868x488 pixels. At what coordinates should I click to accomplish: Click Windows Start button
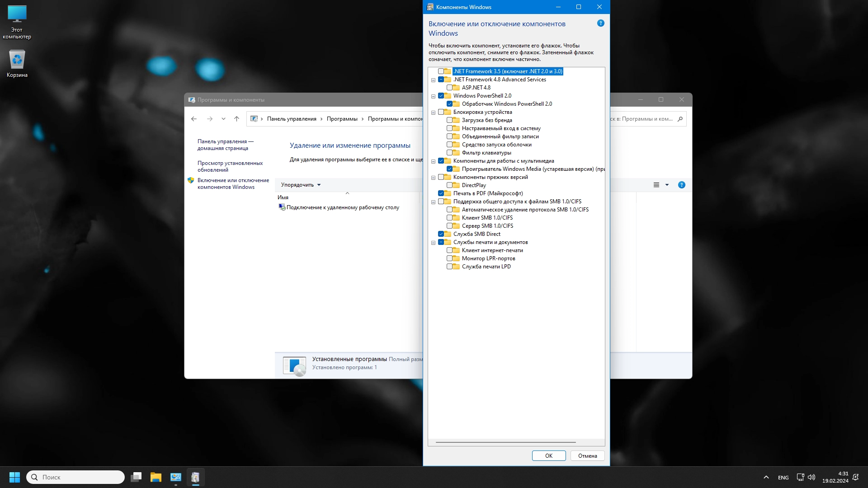coord(14,477)
